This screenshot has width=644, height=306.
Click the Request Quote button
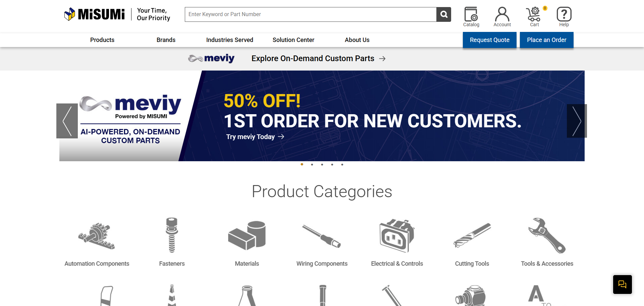coord(490,40)
